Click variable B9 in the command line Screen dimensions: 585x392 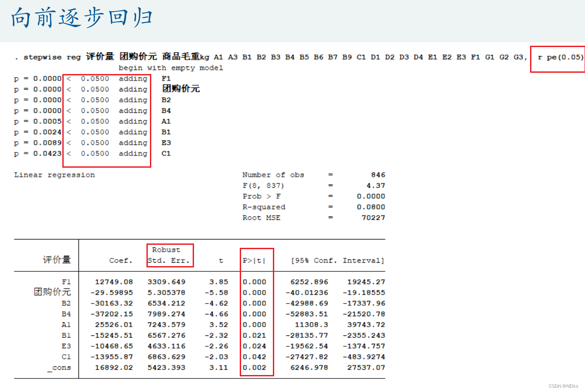(347, 57)
